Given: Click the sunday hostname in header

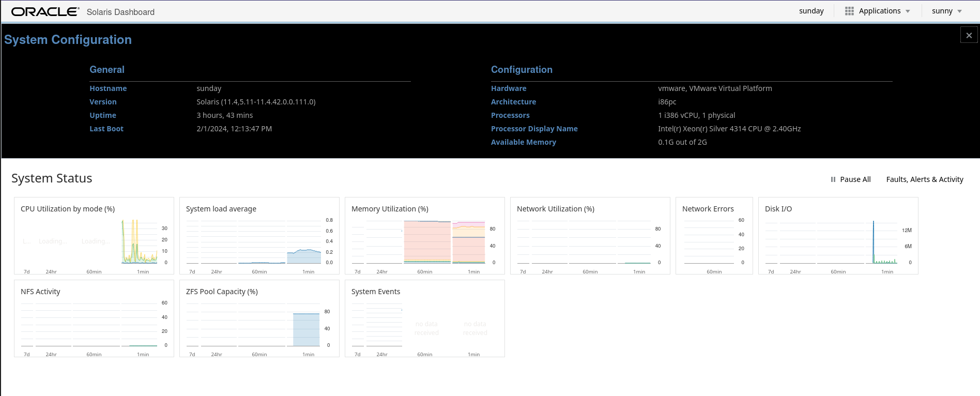Looking at the screenshot, I should [811, 11].
